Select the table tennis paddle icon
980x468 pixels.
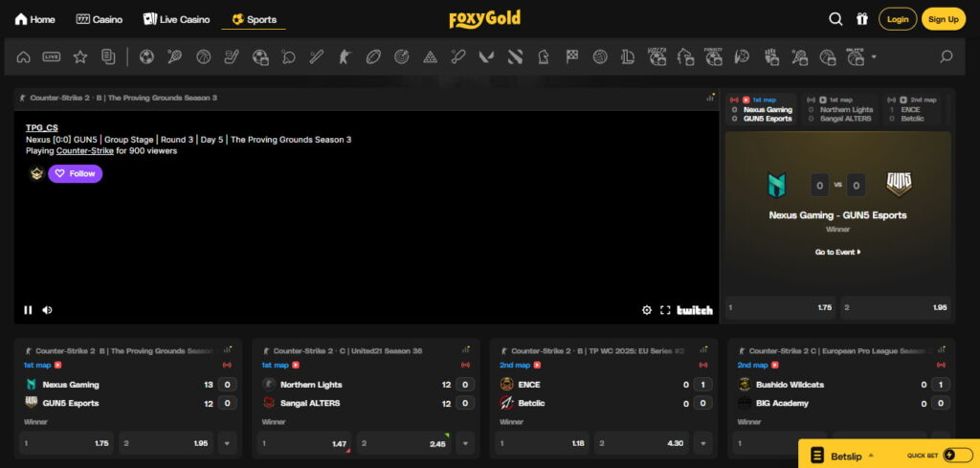[x=288, y=56]
